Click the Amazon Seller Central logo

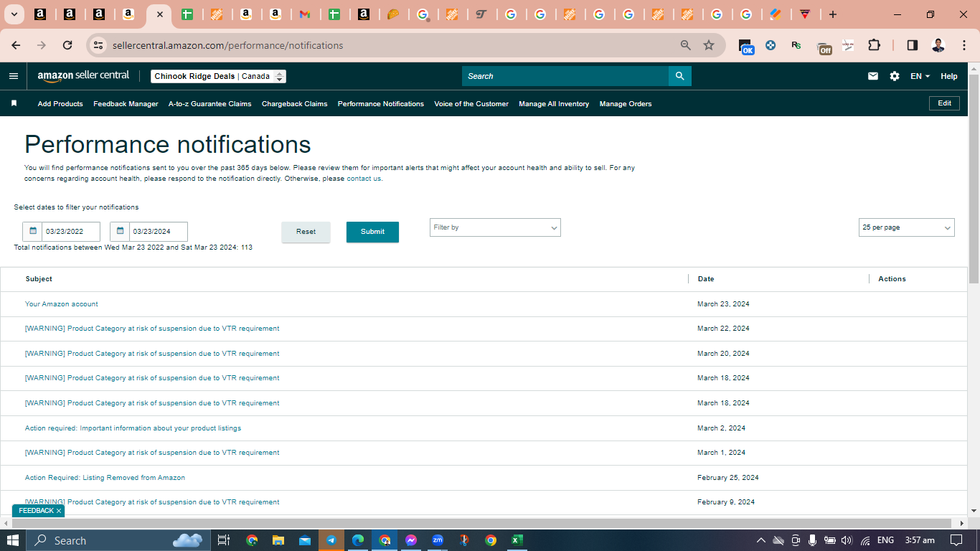tap(83, 76)
